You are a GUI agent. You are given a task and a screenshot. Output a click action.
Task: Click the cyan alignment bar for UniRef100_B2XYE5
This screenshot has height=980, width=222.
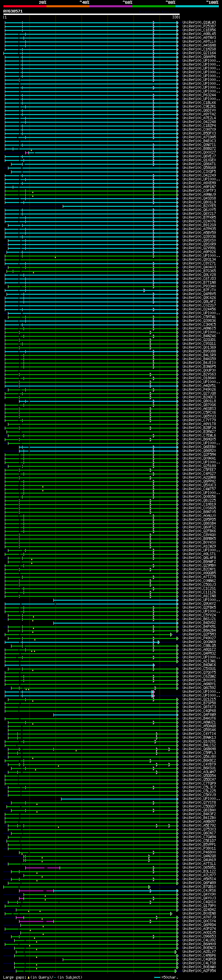tap(120, 206)
